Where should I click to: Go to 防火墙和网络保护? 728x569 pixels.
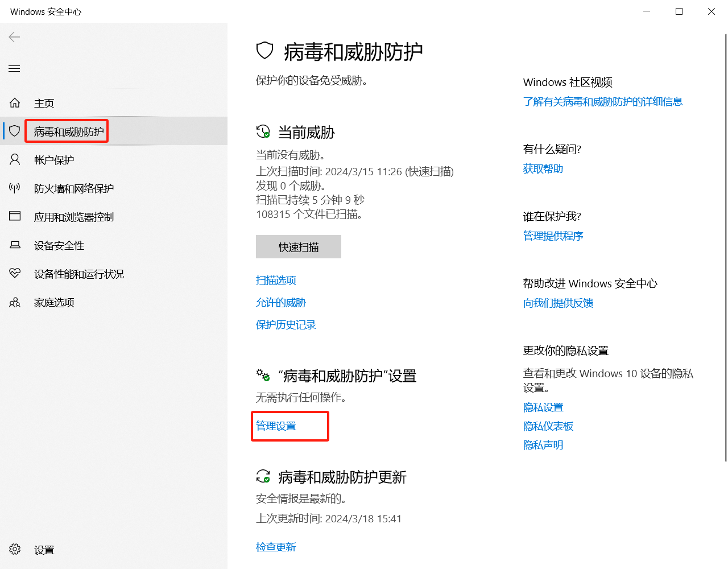(x=114, y=188)
